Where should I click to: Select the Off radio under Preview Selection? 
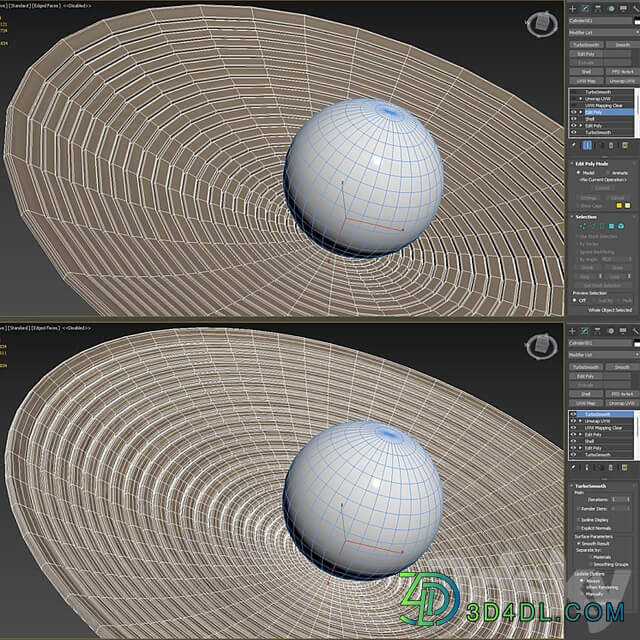(575, 300)
